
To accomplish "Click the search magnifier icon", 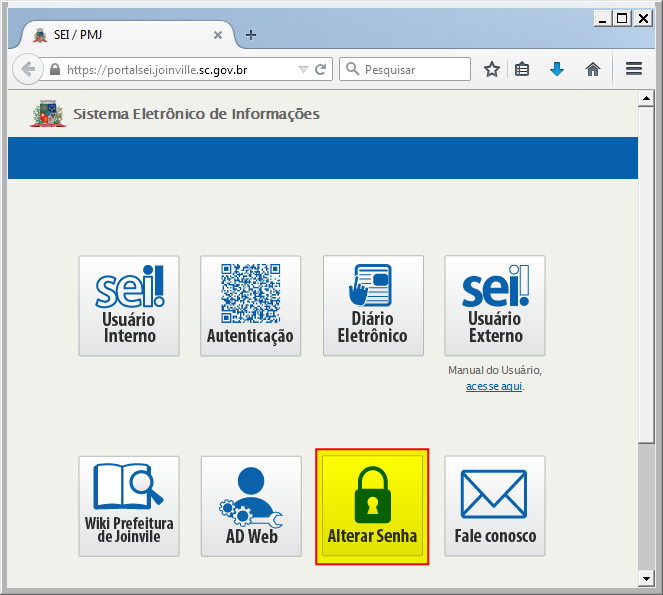I will coord(352,69).
